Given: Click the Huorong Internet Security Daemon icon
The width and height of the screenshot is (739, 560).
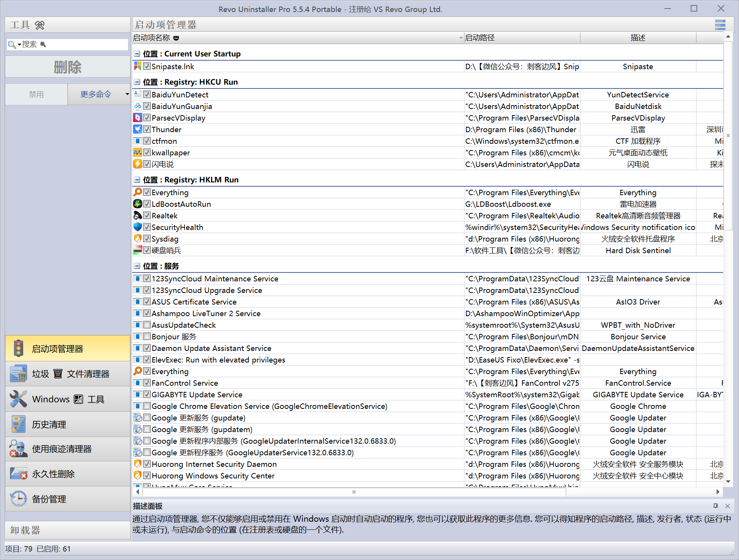Looking at the screenshot, I should tap(138, 464).
